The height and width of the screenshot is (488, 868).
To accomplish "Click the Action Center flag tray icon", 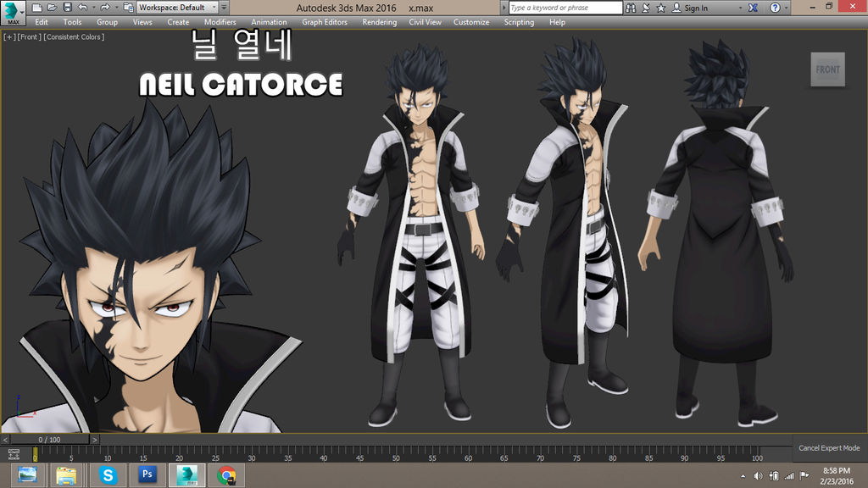I will pos(804,476).
